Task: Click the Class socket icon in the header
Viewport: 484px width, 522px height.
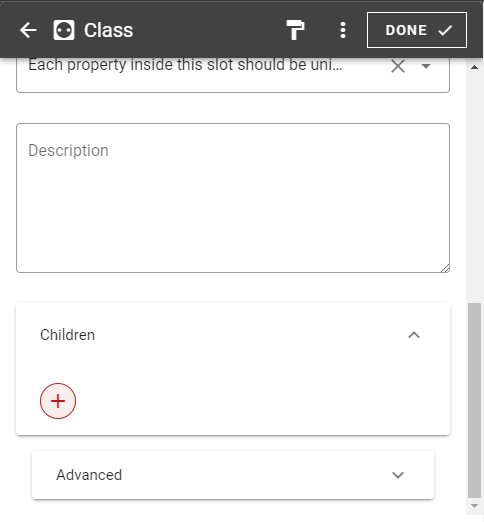Action: [x=64, y=30]
